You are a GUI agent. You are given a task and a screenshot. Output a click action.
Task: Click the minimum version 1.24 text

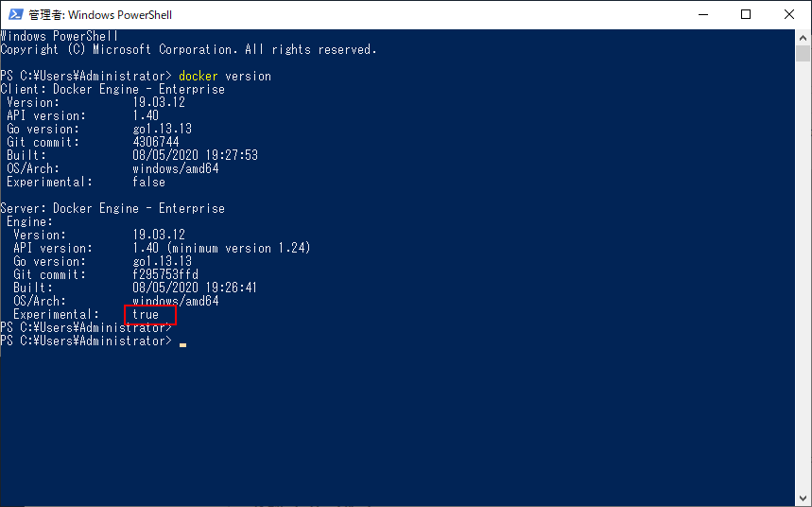click(x=239, y=248)
